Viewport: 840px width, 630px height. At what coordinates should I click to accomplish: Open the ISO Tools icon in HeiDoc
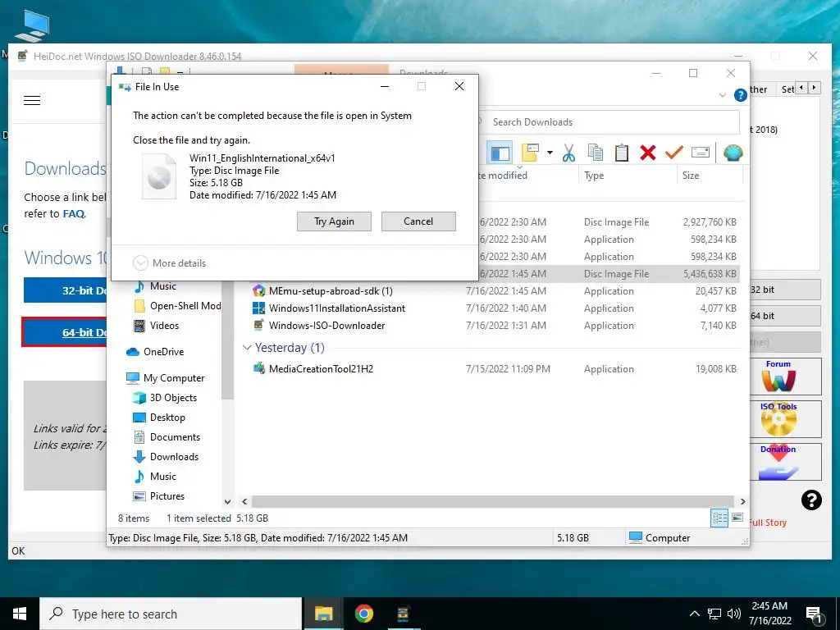click(785, 419)
